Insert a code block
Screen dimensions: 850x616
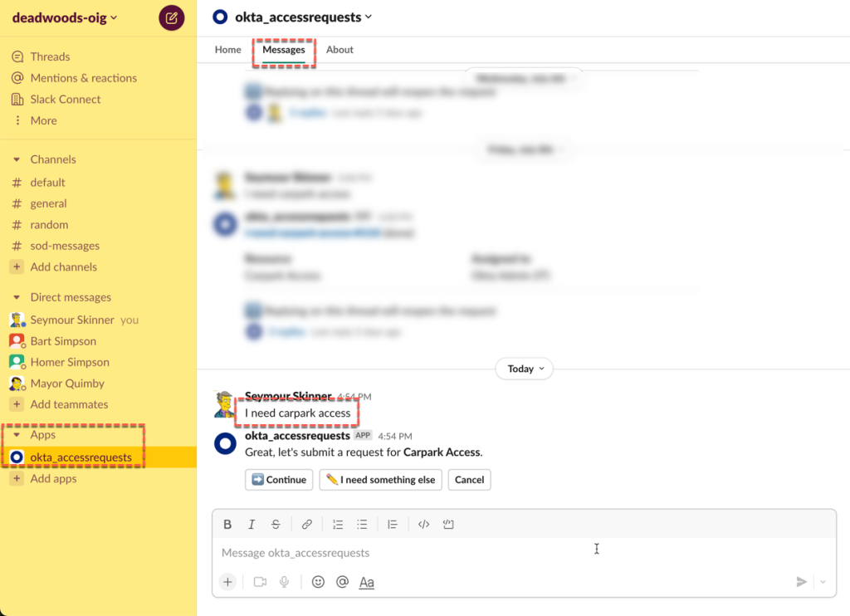click(x=448, y=525)
